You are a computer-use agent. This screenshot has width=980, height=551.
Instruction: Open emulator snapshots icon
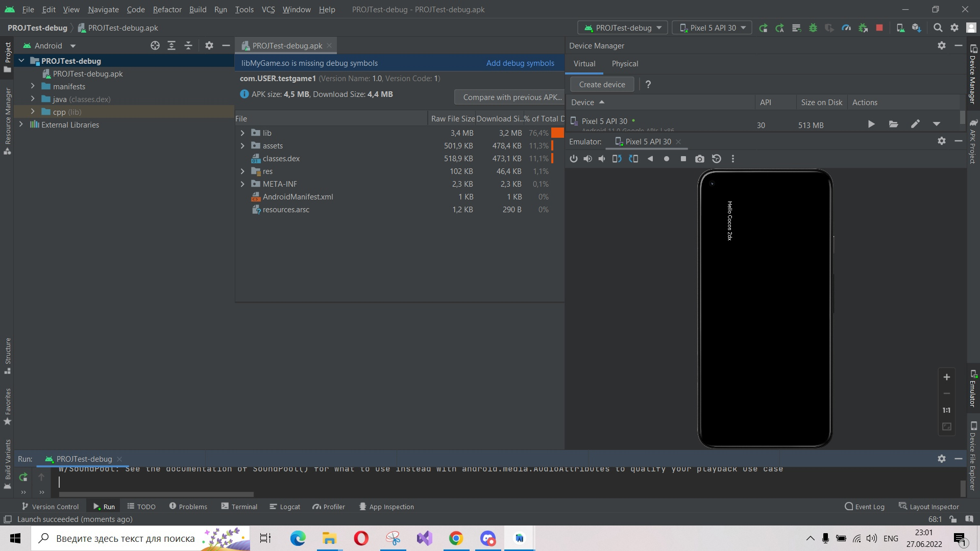tap(717, 159)
